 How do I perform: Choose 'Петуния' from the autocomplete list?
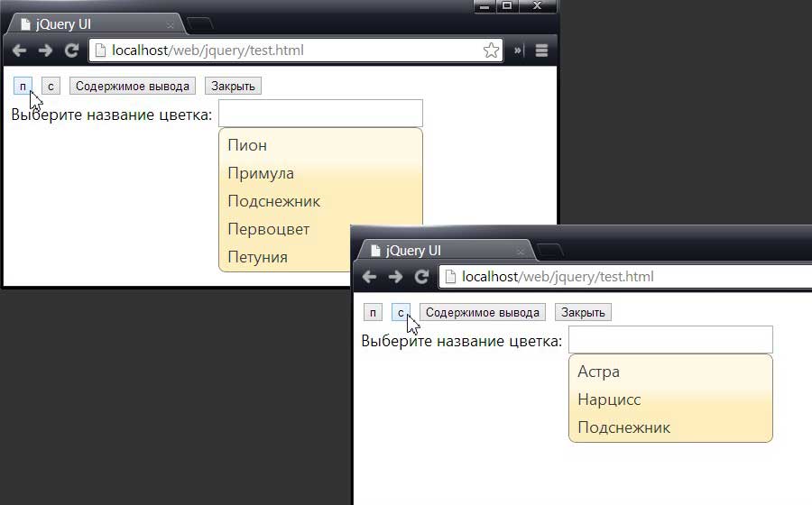tap(285, 257)
